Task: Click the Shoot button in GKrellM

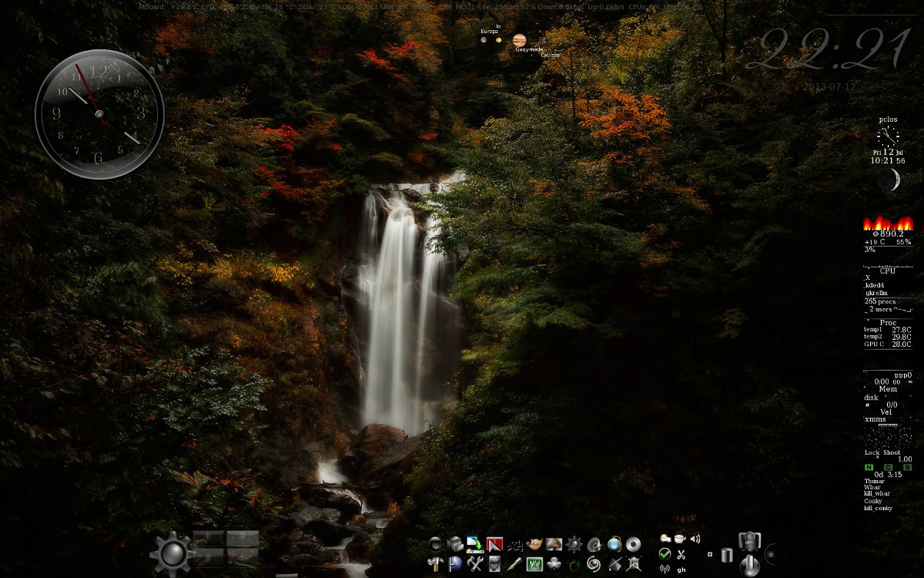Action: tap(892, 452)
